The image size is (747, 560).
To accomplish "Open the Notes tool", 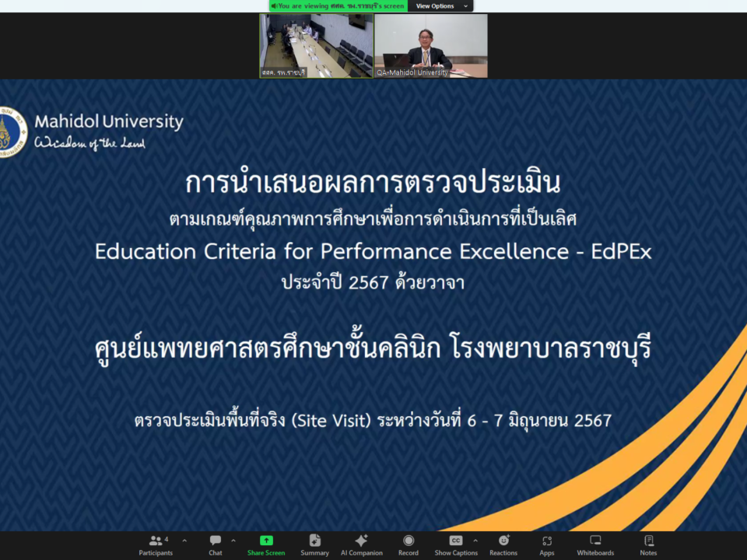I will [648, 544].
